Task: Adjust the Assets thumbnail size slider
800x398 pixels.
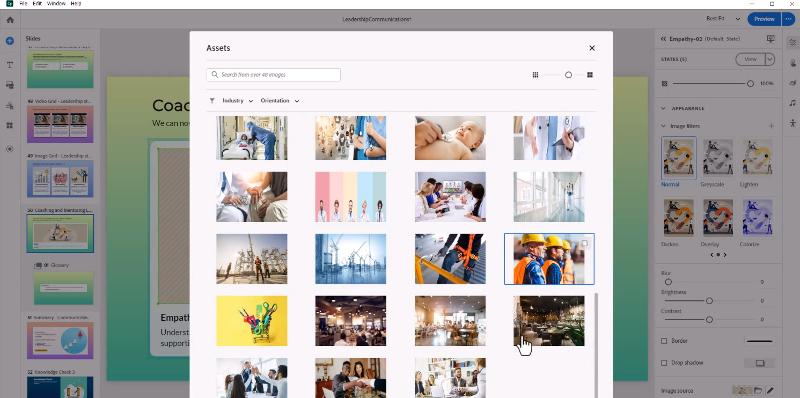Action: 568,75
